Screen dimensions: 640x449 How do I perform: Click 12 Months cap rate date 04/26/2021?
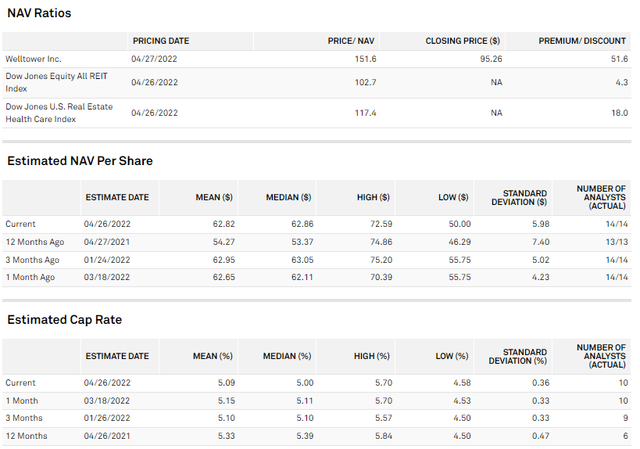tap(107, 436)
